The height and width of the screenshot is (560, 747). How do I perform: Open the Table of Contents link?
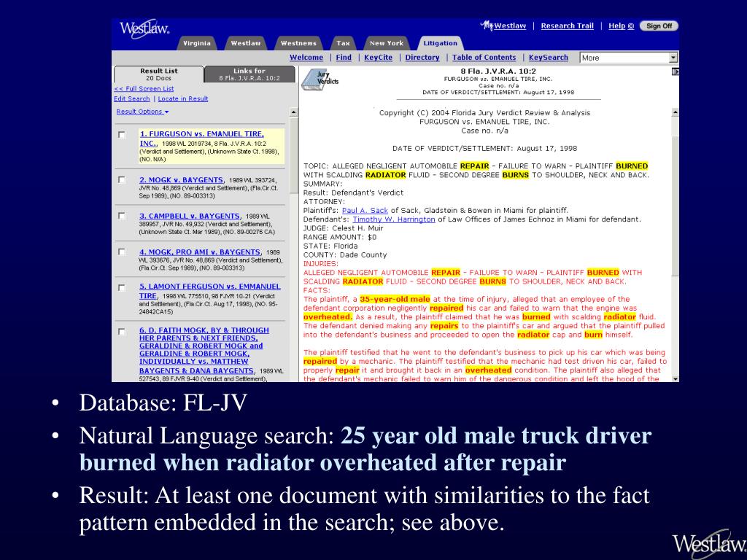(484, 57)
